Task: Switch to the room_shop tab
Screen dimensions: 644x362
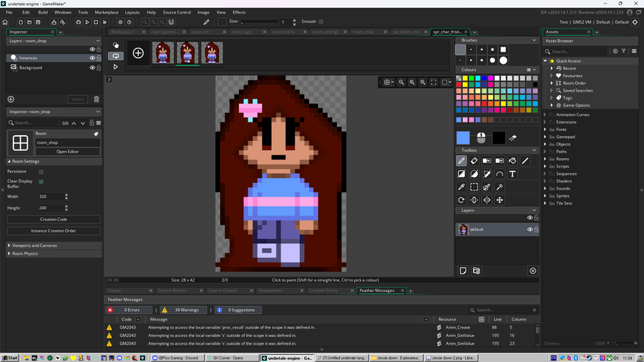Action: 363,32
